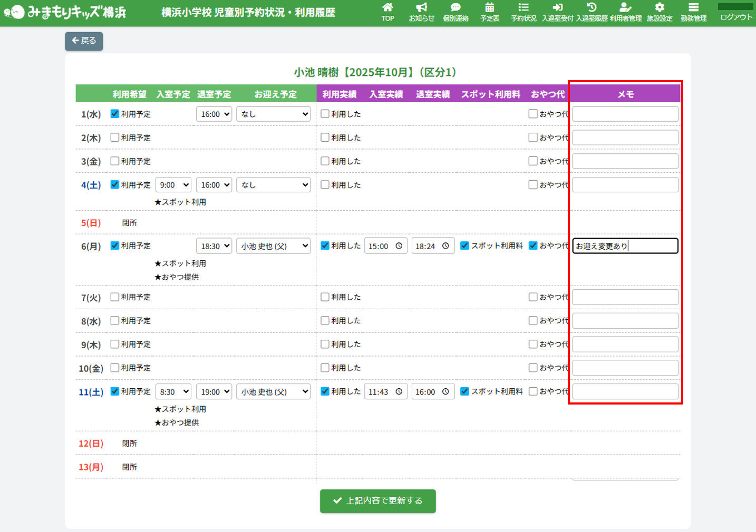Open 小池 史也 (父) pickup dropdown for 6(月)
Viewport: 756px width, 532px height.
[x=273, y=246]
